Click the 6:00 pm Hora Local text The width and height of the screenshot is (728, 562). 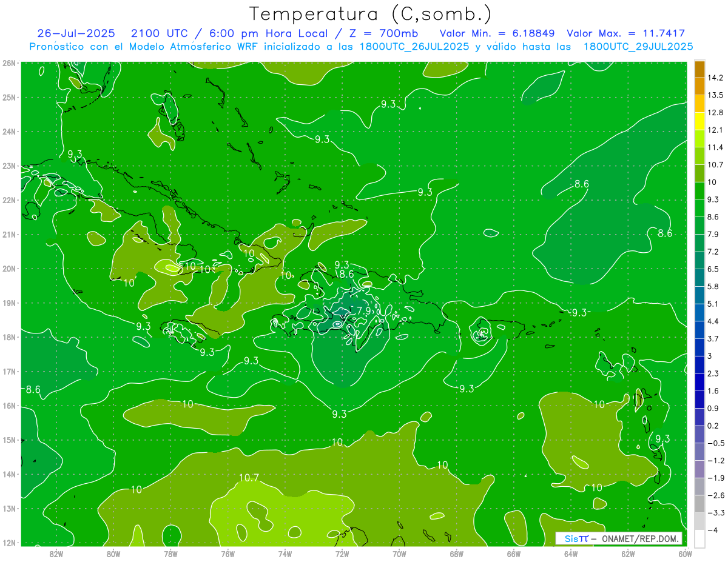(x=269, y=33)
